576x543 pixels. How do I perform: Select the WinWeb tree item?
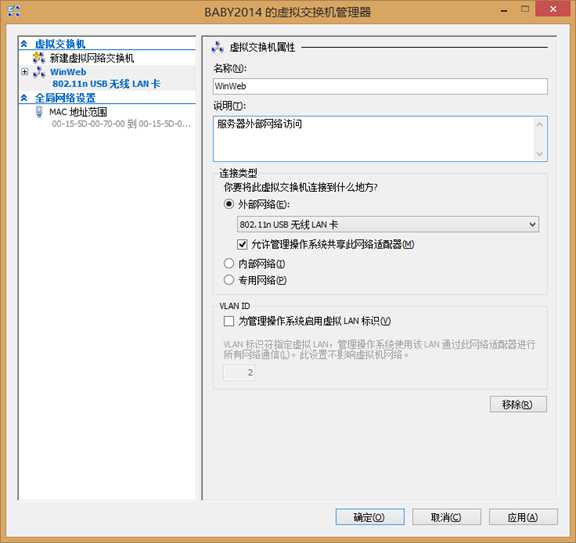pyautogui.click(x=68, y=72)
